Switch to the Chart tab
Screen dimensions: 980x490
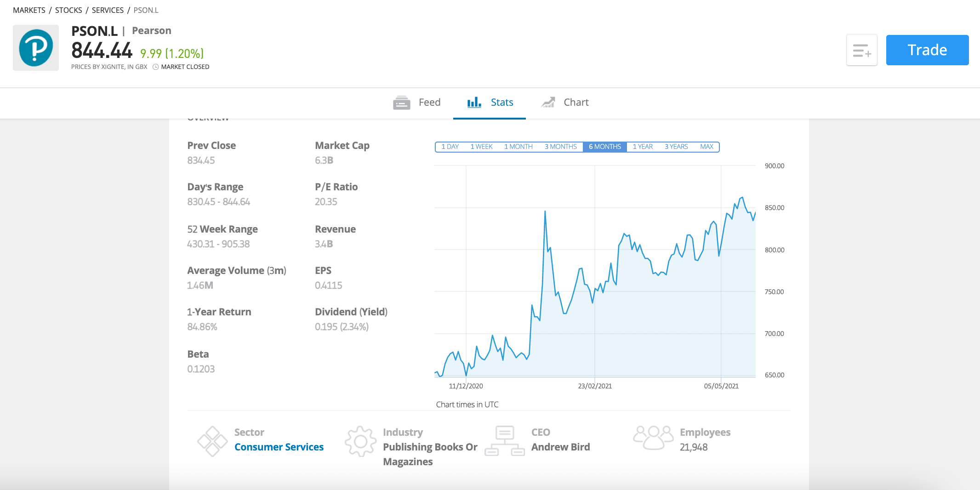pos(565,103)
